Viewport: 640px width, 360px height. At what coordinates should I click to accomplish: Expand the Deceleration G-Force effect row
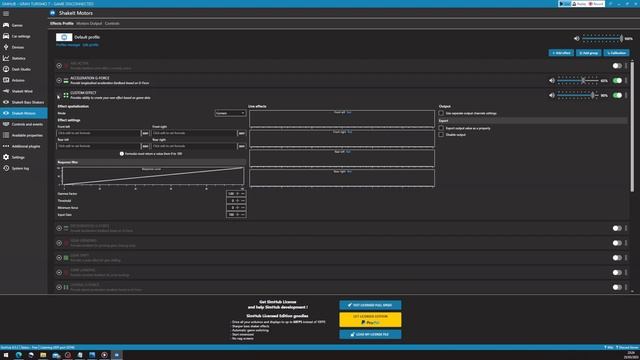pyautogui.click(x=59, y=228)
